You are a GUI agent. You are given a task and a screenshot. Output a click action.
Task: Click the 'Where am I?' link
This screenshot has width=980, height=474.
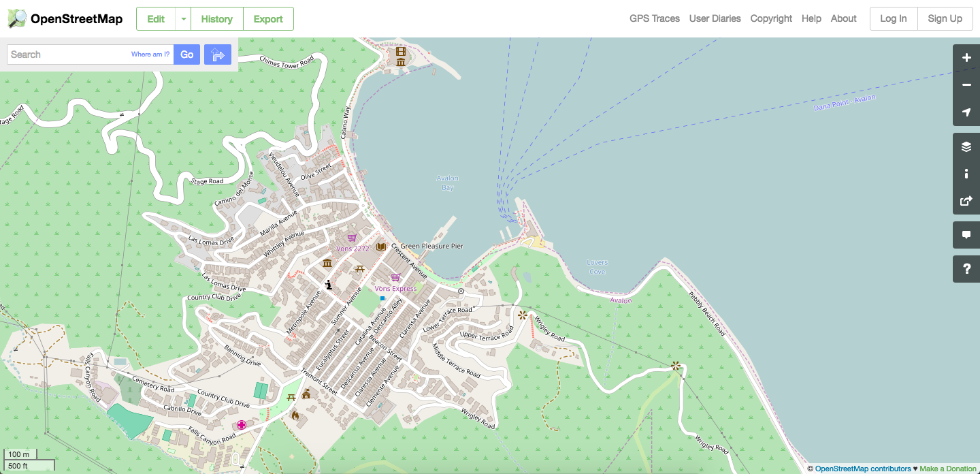(x=150, y=54)
